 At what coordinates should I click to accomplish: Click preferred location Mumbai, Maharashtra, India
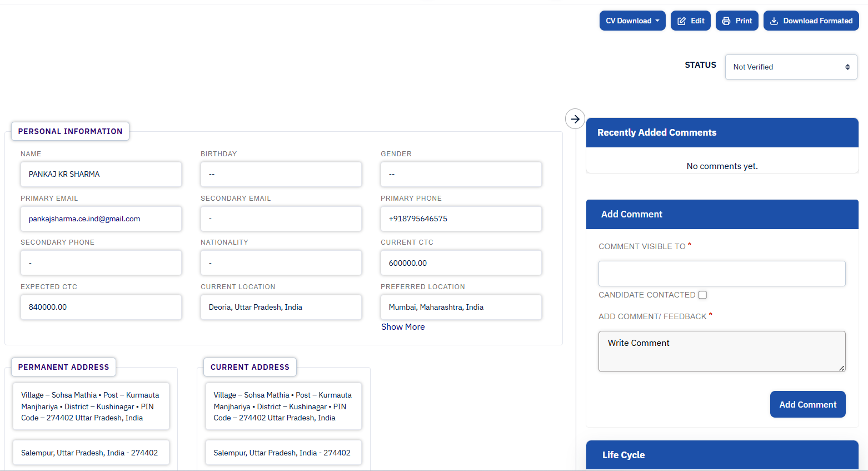461,307
